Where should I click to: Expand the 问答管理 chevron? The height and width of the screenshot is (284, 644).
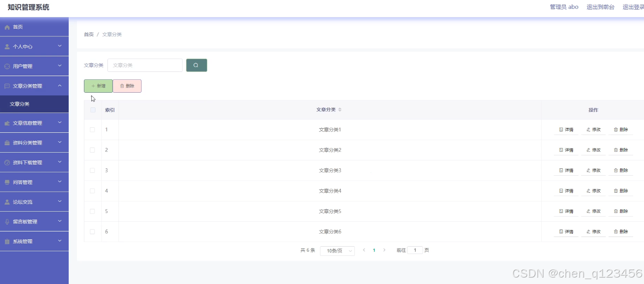59,182
